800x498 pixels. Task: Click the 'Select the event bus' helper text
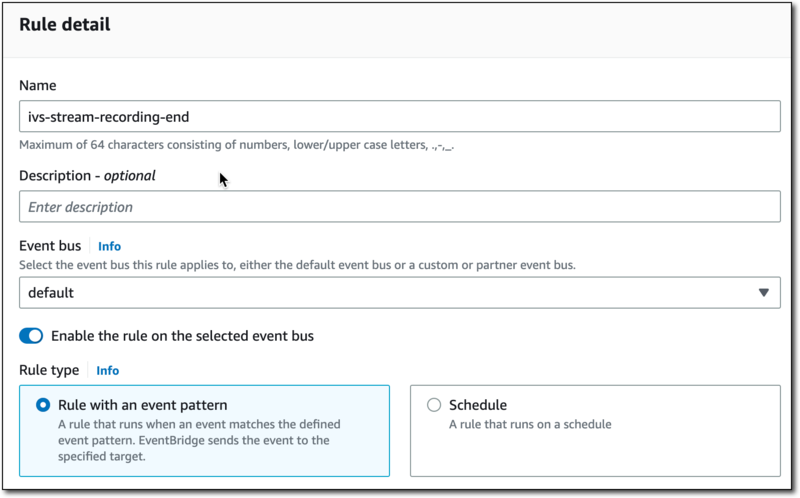coord(297,265)
